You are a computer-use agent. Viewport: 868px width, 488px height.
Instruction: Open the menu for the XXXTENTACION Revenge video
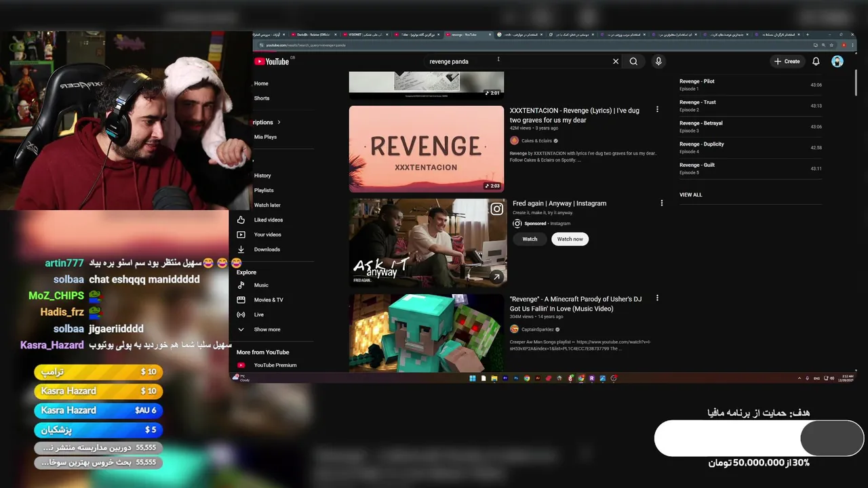pyautogui.click(x=657, y=109)
